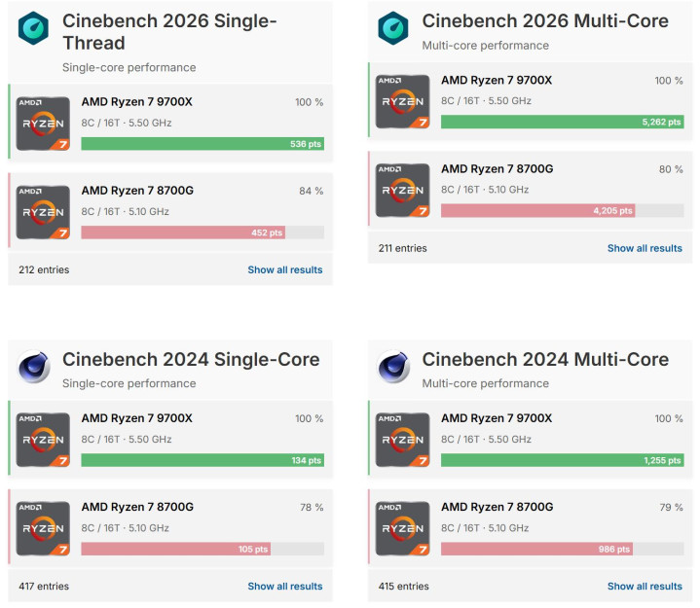This screenshot has width=700, height=608.
Task: Click Ryzen 7 8700G chip image in 2024 Single-Core
Action: (43, 528)
